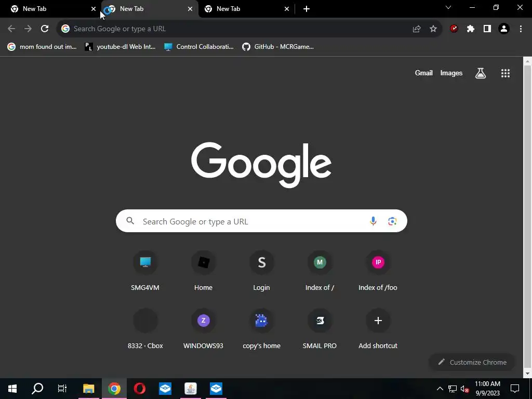Open the Google apps grid
This screenshot has height=399, width=532.
coord(506,73)
